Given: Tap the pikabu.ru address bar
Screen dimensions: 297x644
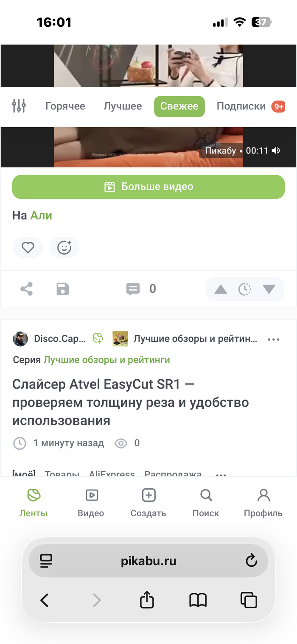Looking at the screenshot, I should pos(148,561).
